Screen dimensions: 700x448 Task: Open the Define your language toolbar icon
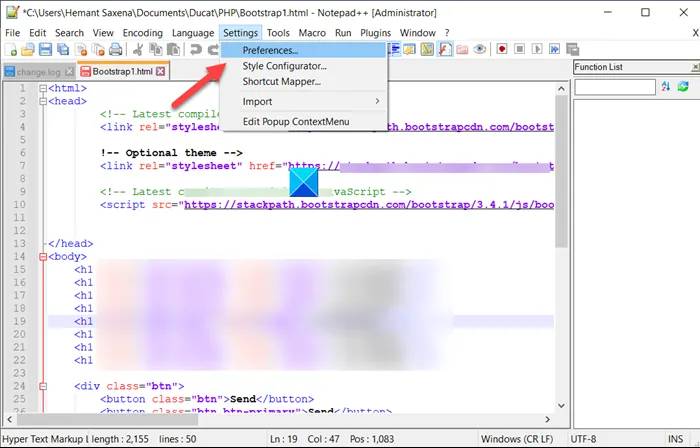point(409,49)
